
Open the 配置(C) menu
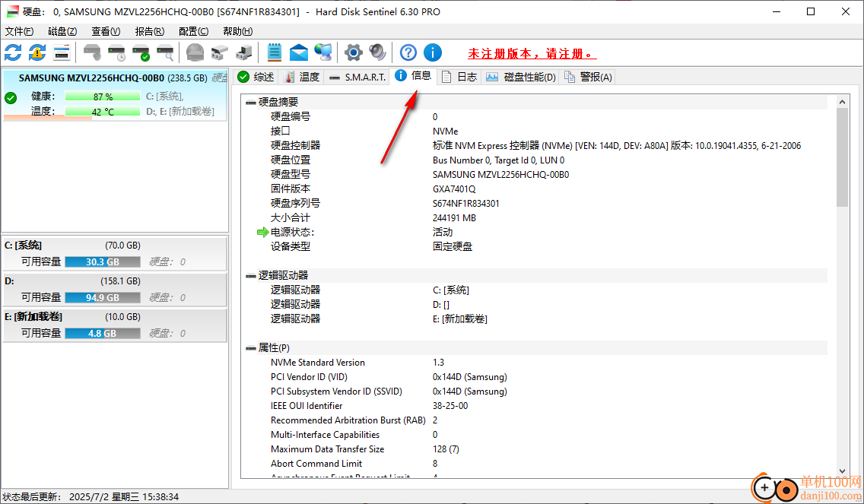point(193,31)
